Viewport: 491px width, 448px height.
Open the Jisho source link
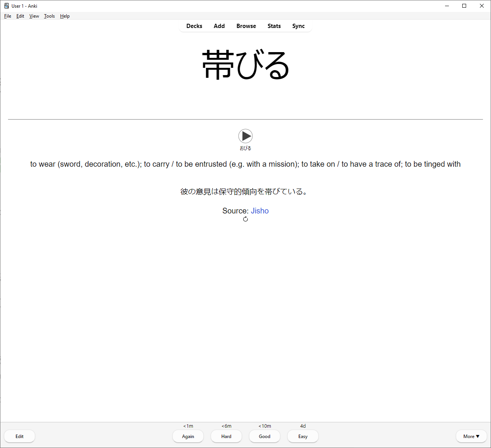coord(260,211)
